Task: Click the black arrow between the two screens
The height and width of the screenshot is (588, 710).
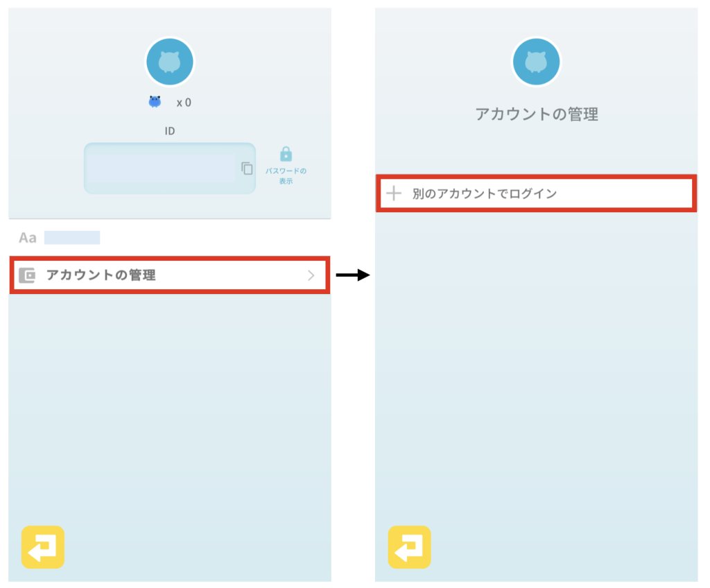Action: [x=352, y=275]
